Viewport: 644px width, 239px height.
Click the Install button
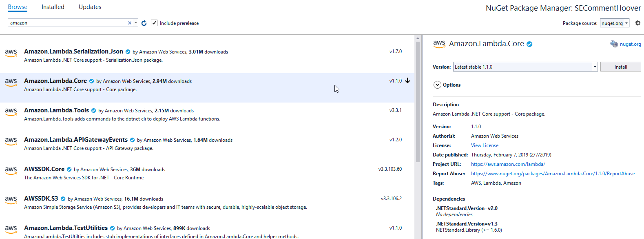[x=621, y=67]
